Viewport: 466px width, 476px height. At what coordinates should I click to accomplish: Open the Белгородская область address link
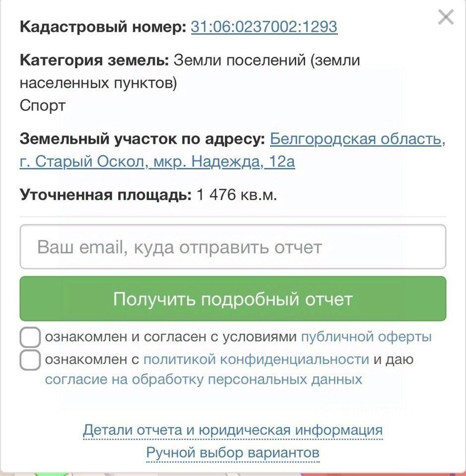click(x=357, y=139)
